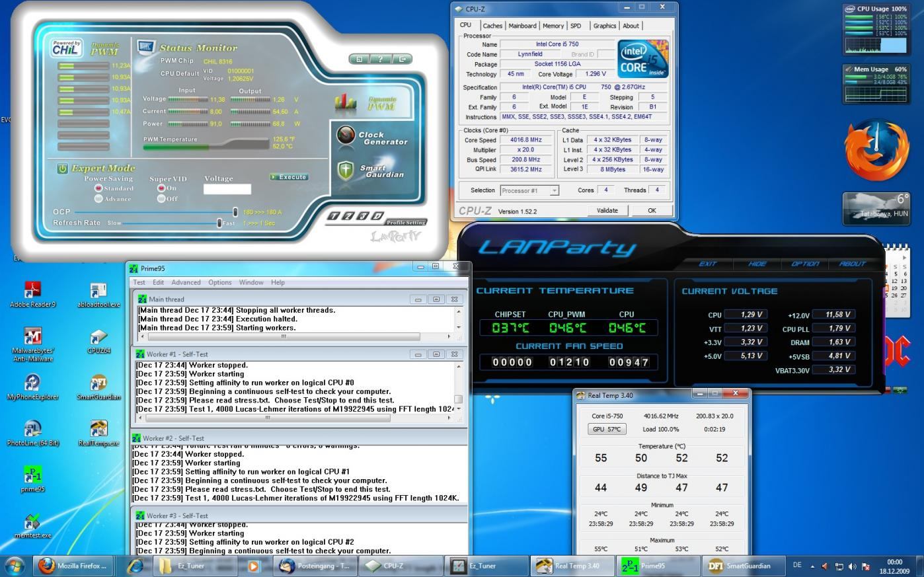Image resolution: width=924 pixels, height=577 pixels.
Task: Click Worker #1 horizontal scrollbar
Action: [295, 418]
